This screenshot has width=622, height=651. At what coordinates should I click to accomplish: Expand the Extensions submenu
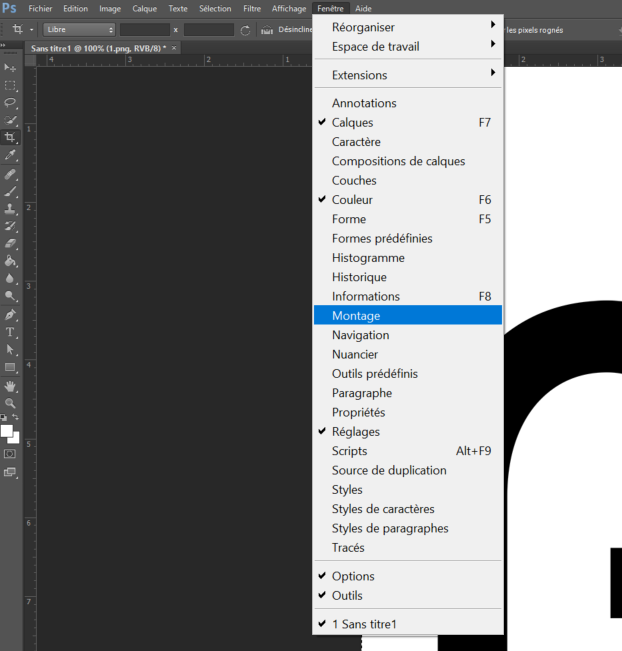408,75
